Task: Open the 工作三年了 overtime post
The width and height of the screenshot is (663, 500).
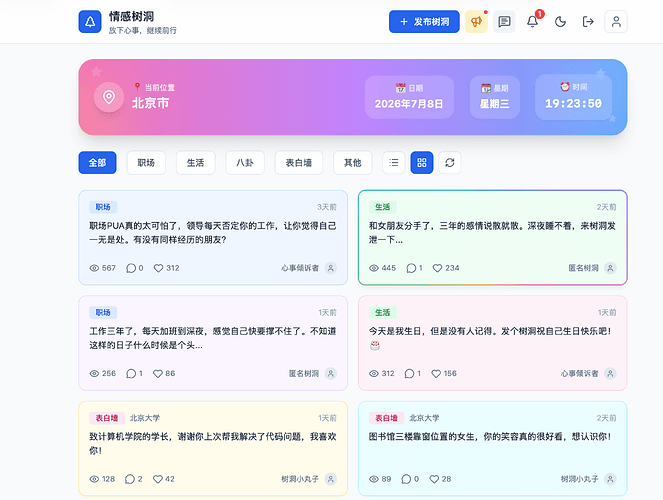Action: point(213,343)
